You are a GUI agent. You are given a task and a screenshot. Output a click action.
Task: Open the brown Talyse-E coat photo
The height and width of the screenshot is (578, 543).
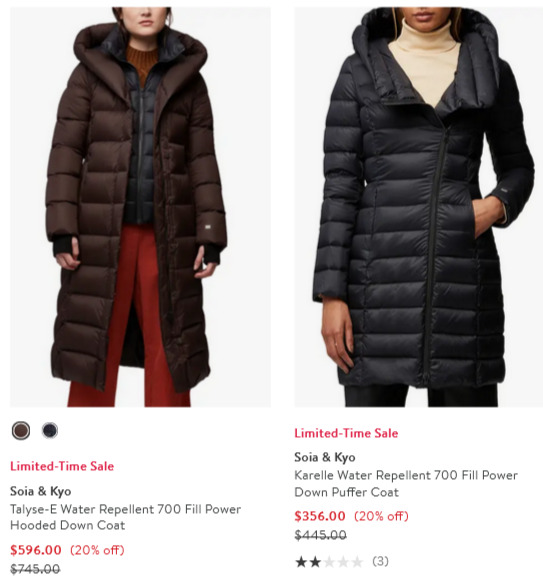point(140,207)
